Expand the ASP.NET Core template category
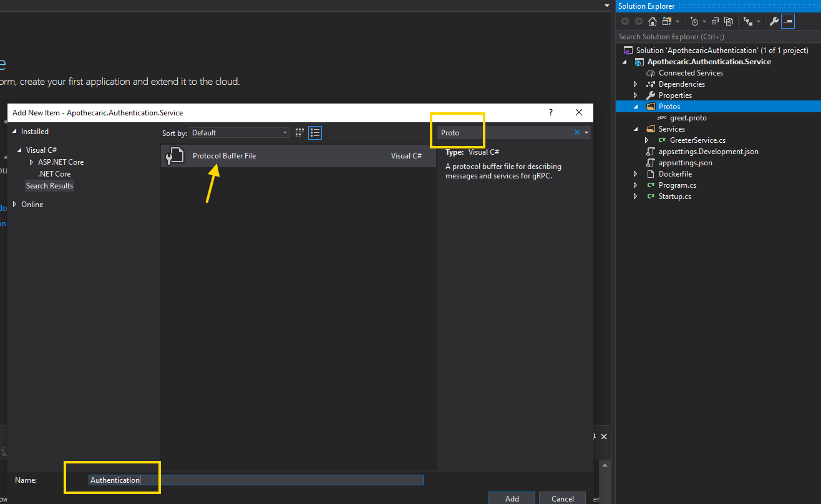Screen dimensions: 821x504 click(x=32, y=162)
